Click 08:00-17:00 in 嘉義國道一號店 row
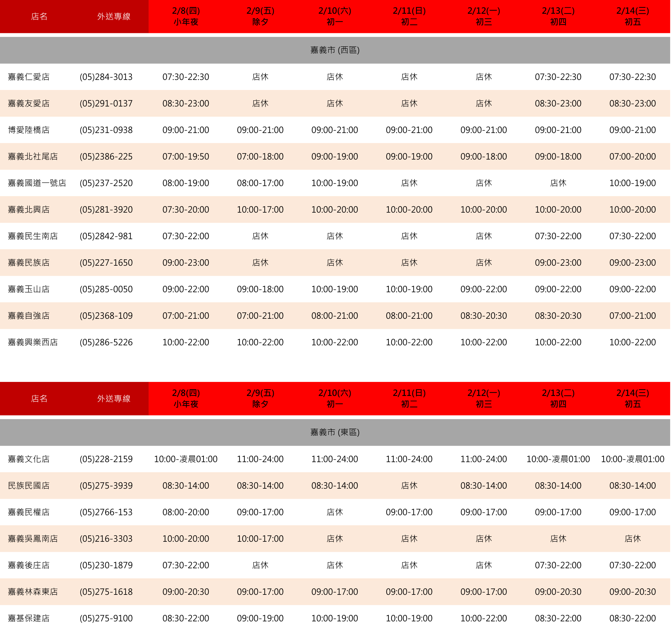Image resolution: width=672 pixels, height=625 pixels. coord(260,183)
